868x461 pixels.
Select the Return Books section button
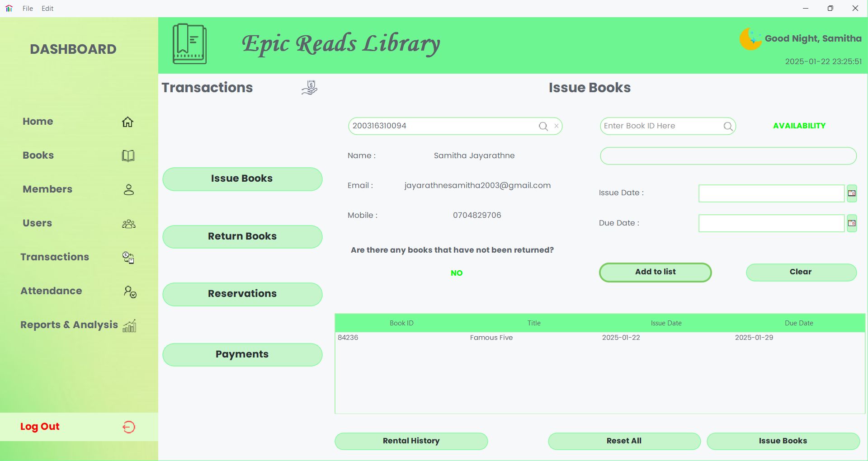click(242, 236)
